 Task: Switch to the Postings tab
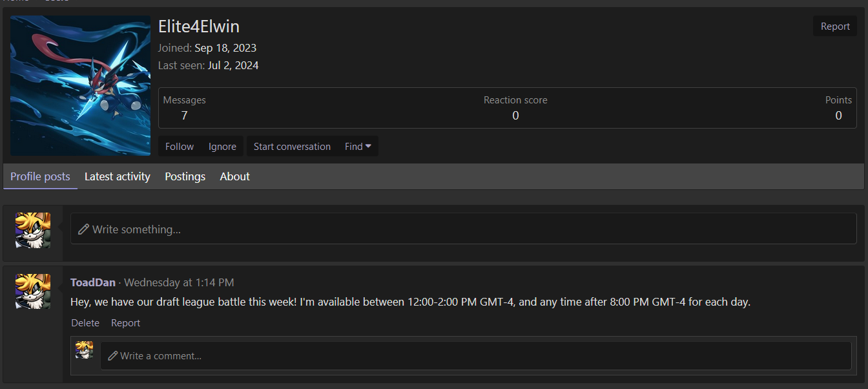click(185, 176)
